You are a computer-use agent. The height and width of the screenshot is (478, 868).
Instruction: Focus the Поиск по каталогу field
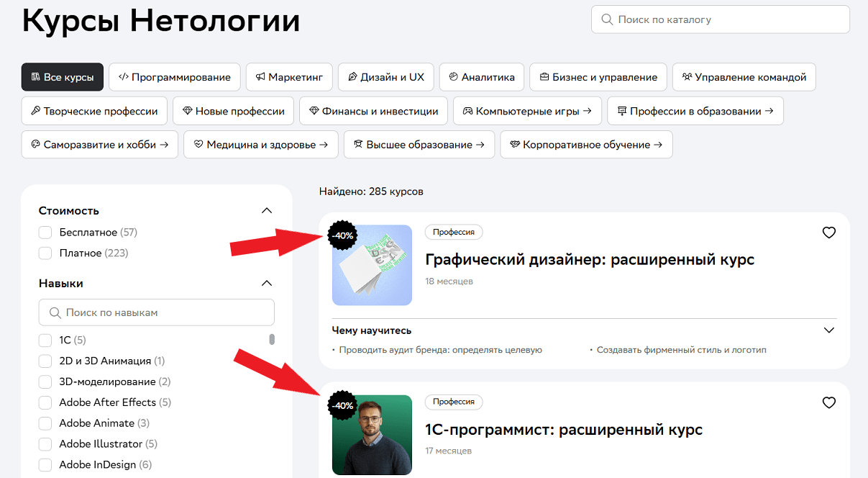721,19
